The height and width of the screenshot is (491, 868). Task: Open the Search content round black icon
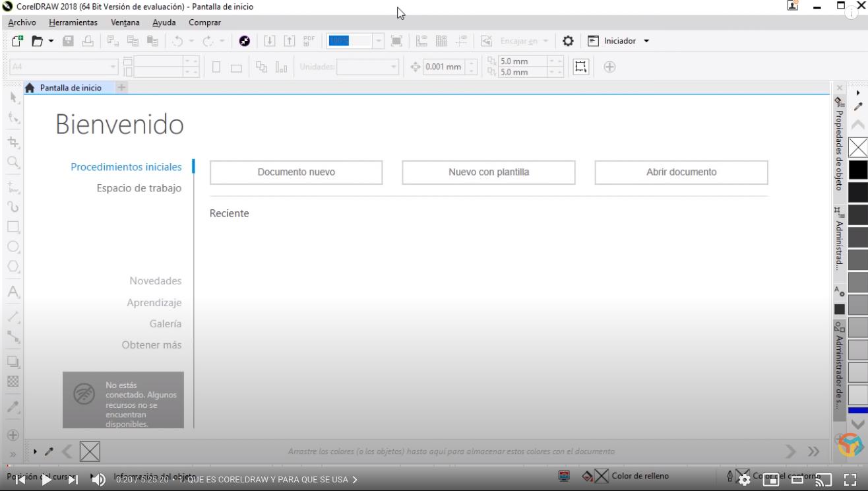pos(245,41)
